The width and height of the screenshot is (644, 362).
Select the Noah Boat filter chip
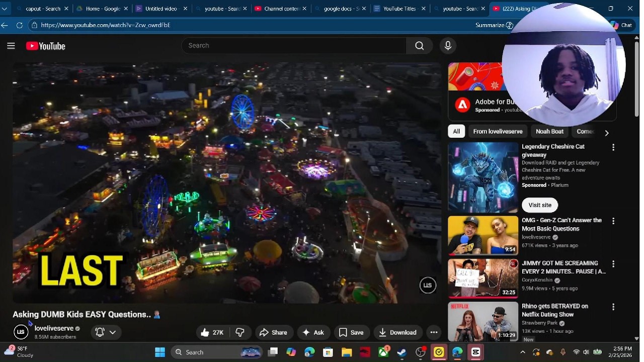click(549, 131)
